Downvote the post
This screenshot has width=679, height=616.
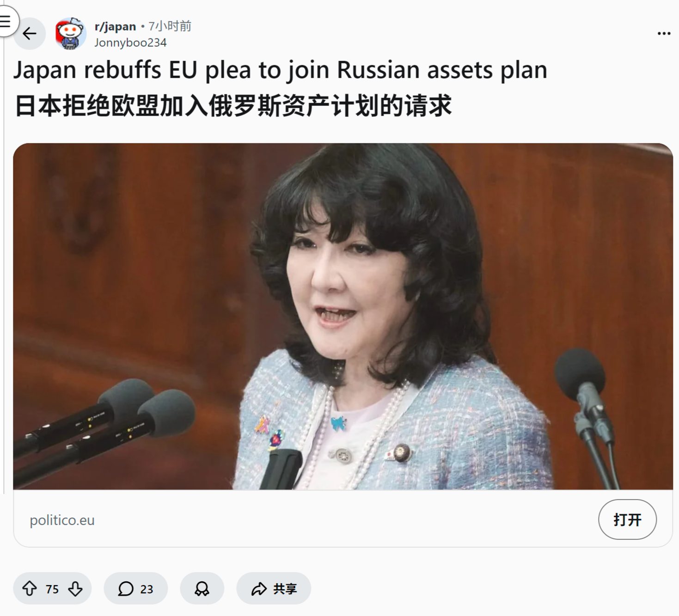pyautogui.click(x=75, y=588)
